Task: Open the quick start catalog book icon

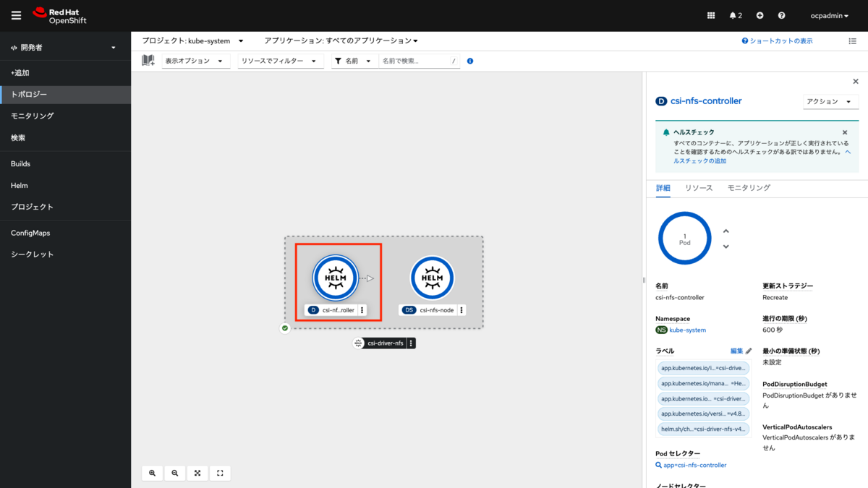Action: pos(148,61)
